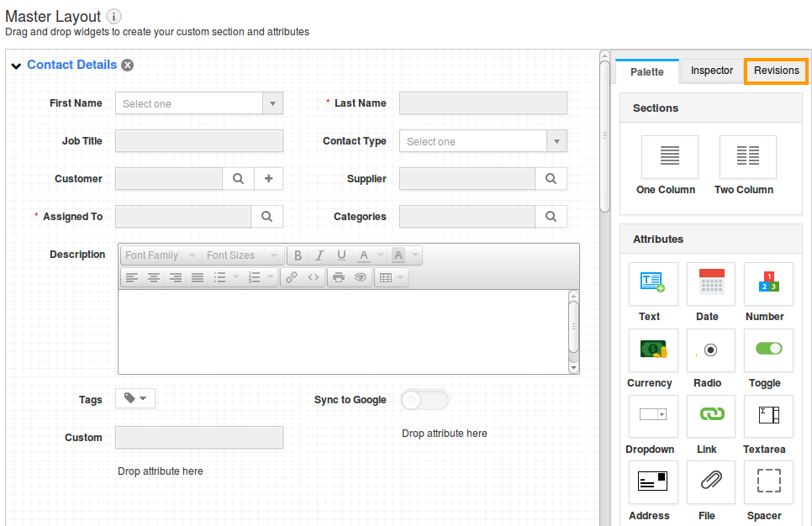Click inside the Last Name input field

483,103
